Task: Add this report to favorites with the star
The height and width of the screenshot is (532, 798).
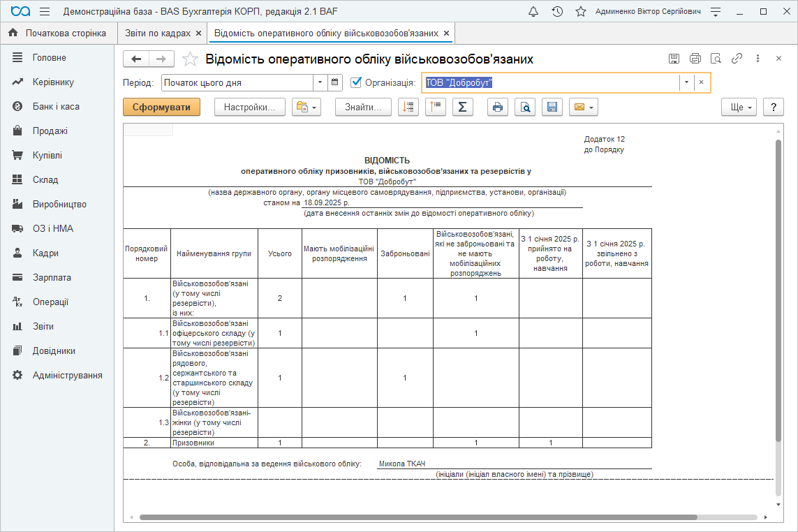Action: pos(190,59)
